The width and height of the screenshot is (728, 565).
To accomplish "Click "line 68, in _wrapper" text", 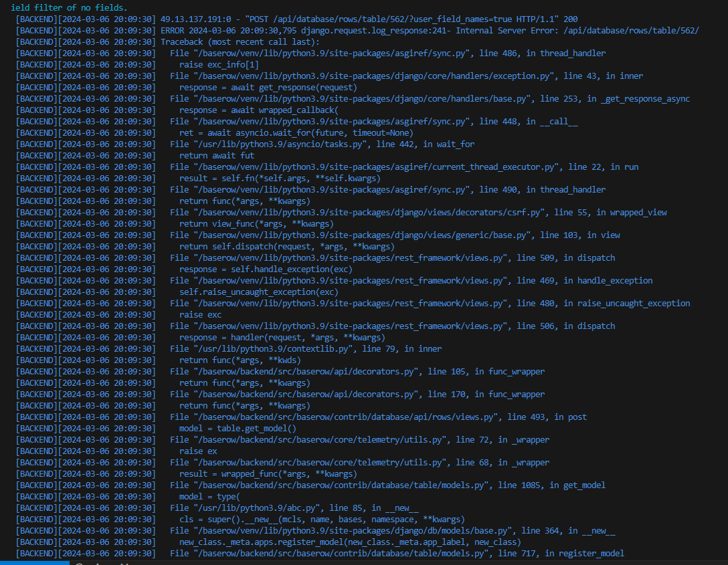I will [x=503, y=462].
